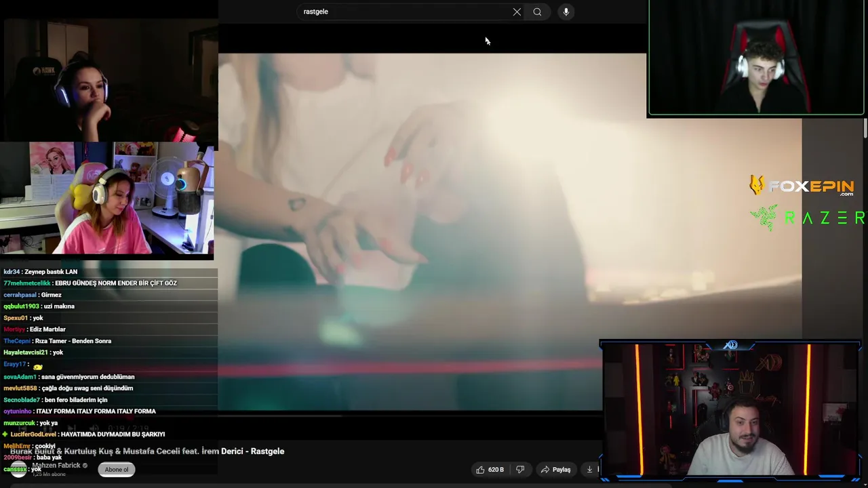This screenshot has height=488, width=868.
Task: Click chat message 'Rıza Tamer - Benden Sonra'
Action: coord(73,341)
